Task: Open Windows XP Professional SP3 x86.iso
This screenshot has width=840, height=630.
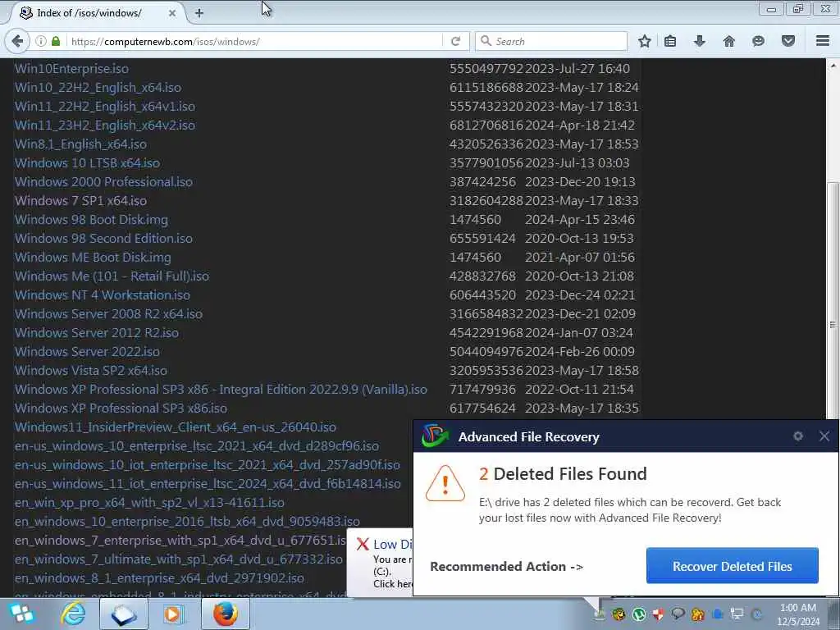Action: point(121,409)
